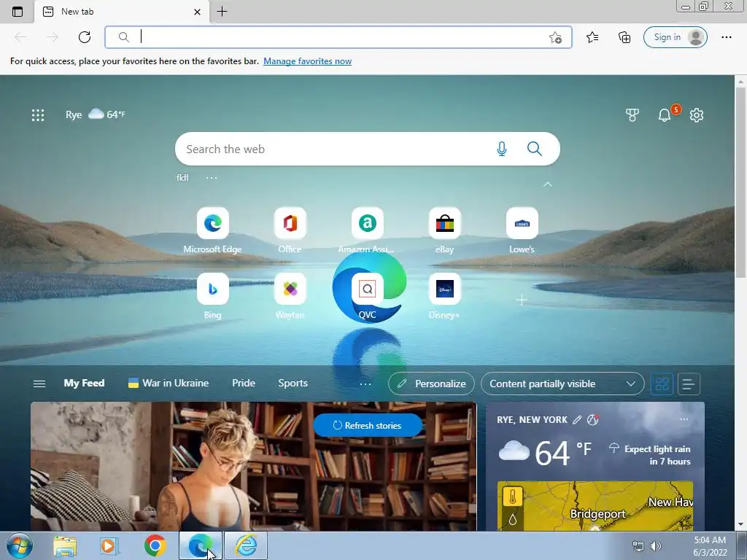Screen dimensions: 747x560
Task: Click the Refresh stories button
Action: tap(368, 425)
